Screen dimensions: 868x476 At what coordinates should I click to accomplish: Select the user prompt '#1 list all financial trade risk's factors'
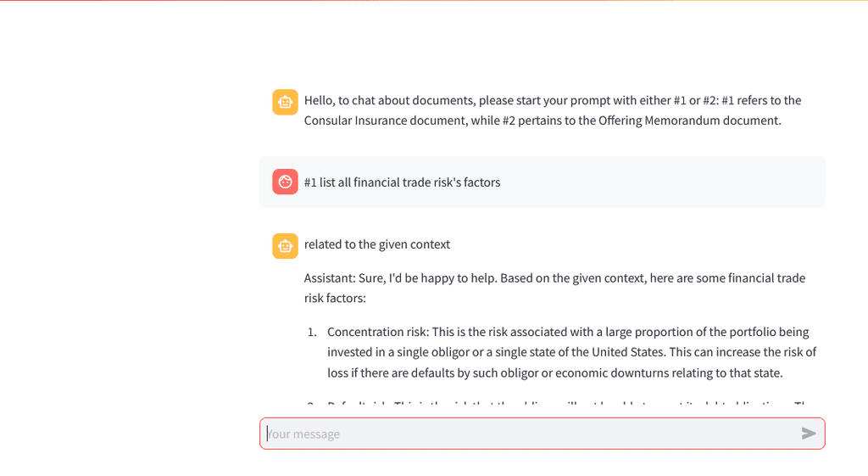[x=402, y=182]
